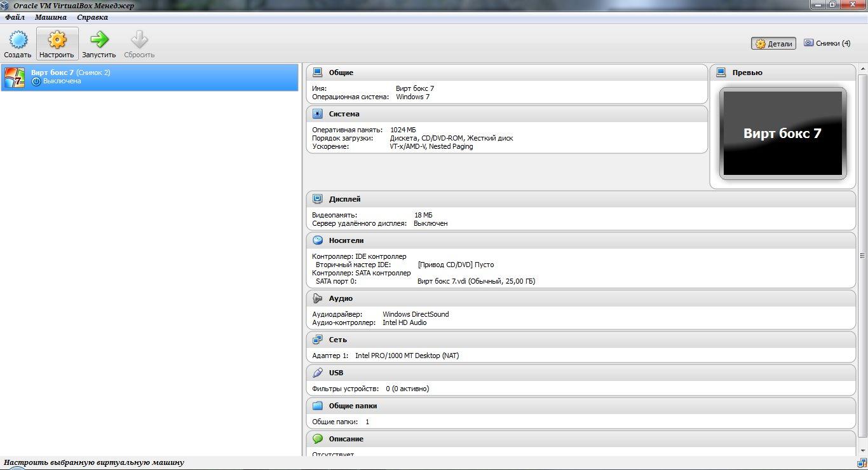Click the details pane vertical scrollbar thumb
The image size is (868, 470).
(862, 256)
